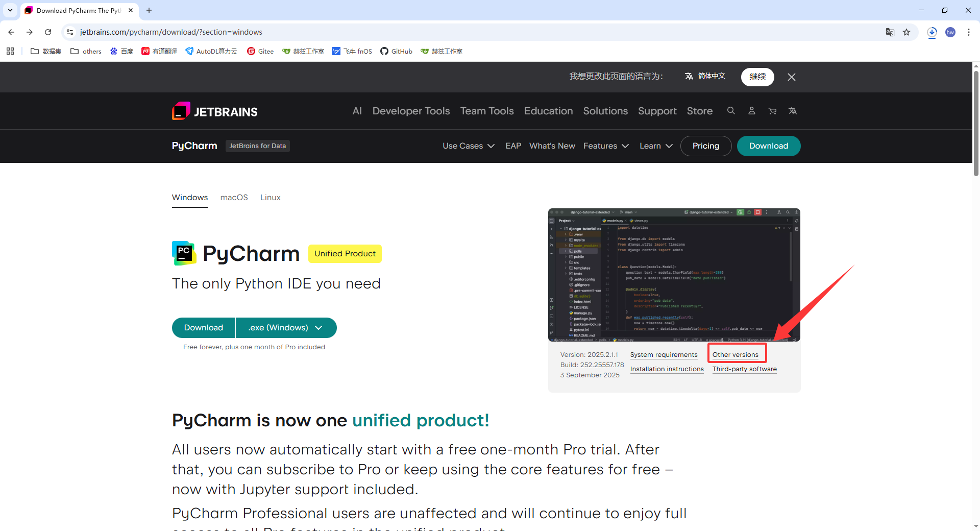Viewport: 980px width, 531px height.
Task: Select 简体中文 language option
Action: tap(705, 76)
